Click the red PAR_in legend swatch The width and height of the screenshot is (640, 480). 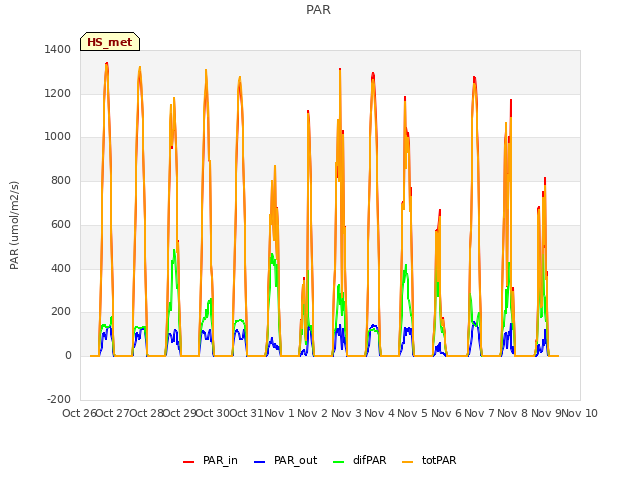[189, 462]
